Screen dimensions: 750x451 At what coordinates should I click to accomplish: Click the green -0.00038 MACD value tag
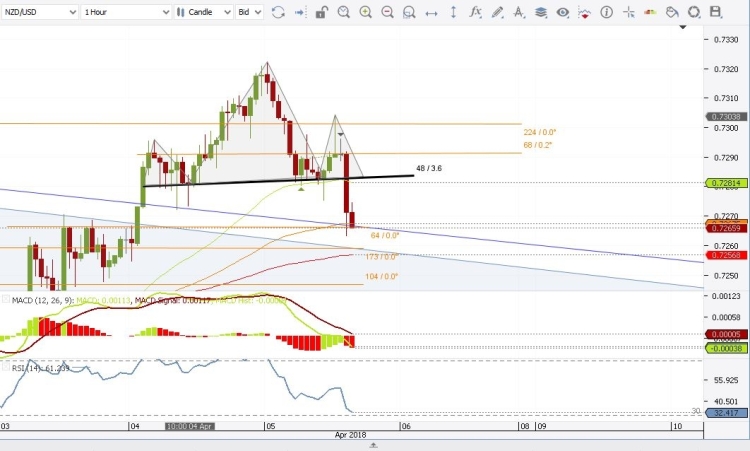726,348
